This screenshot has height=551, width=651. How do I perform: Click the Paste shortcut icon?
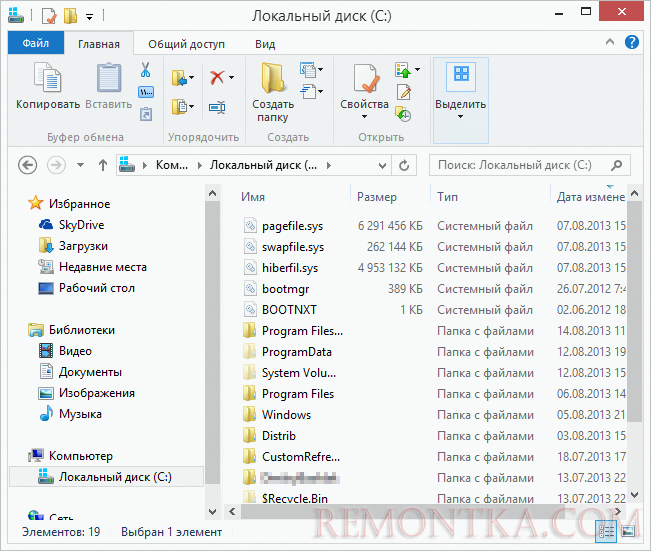[146, 113]
